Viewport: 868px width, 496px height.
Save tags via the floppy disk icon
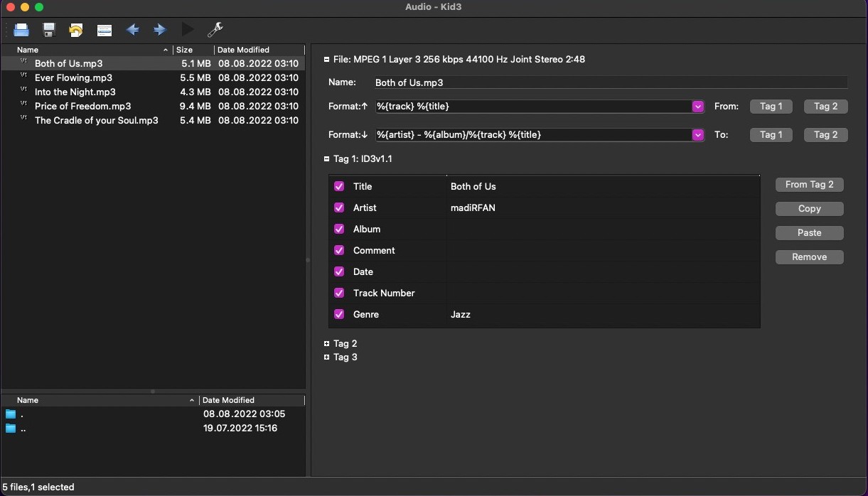pos(48,30)
